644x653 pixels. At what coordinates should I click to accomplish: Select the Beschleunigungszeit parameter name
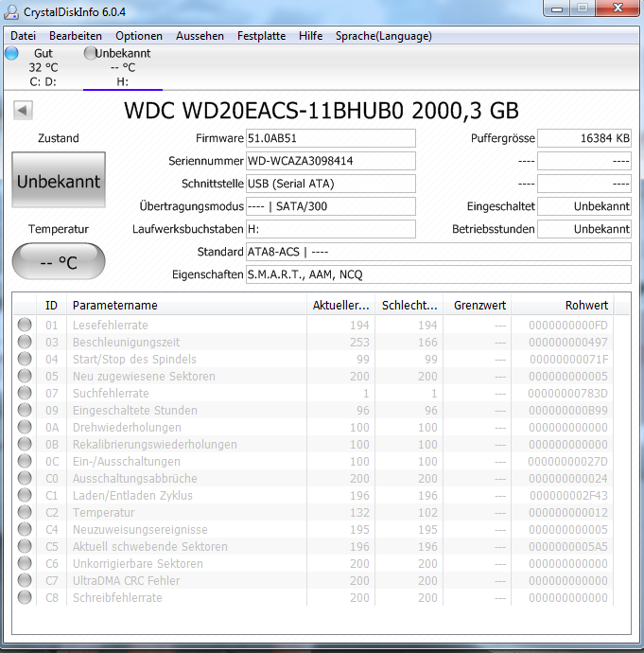point(126,342)
